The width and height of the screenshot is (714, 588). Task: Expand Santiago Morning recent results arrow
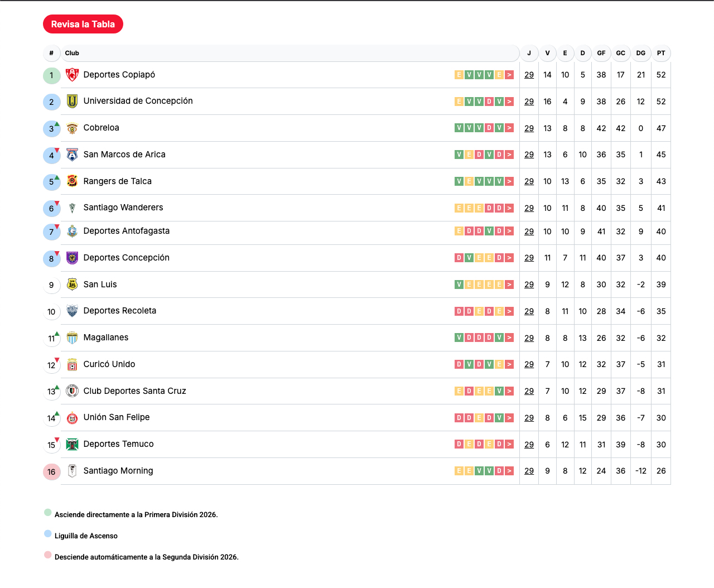click(509, 471)
